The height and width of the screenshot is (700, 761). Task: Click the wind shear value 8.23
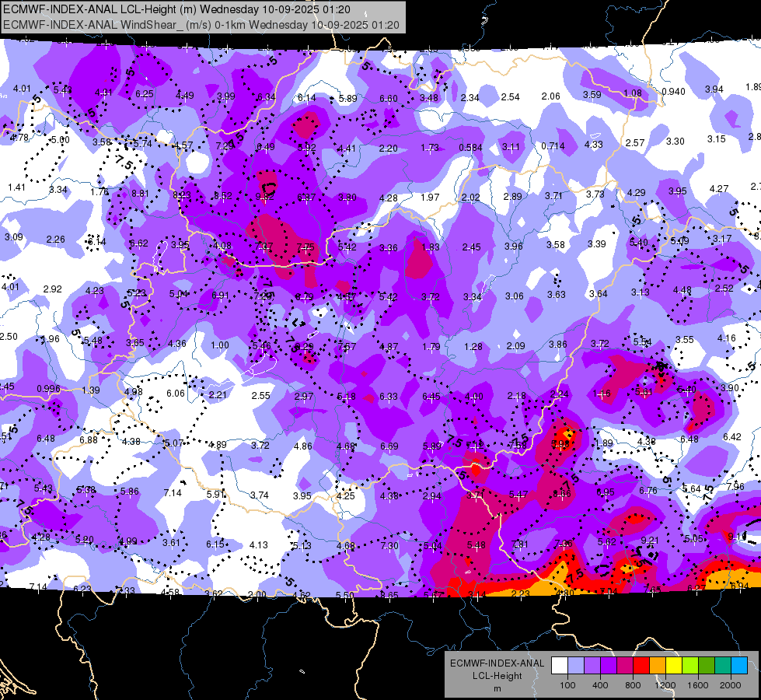pyautogui.click(x=182, y=195)
